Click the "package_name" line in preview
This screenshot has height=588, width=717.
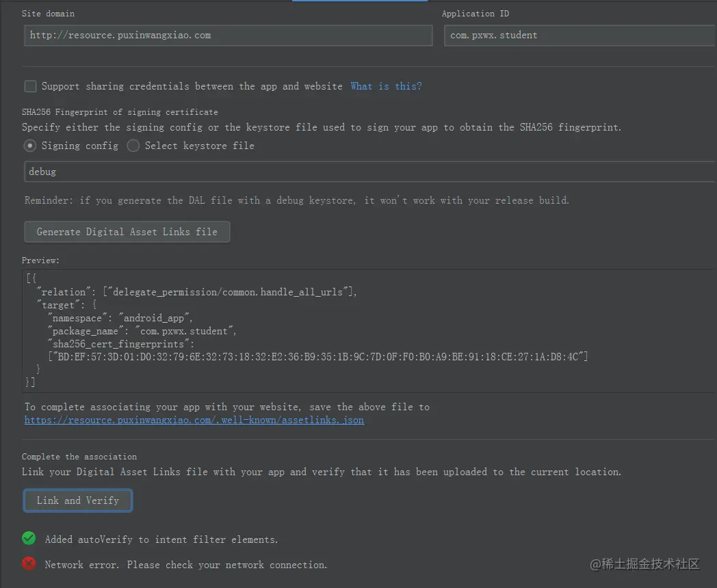[142, 331]
